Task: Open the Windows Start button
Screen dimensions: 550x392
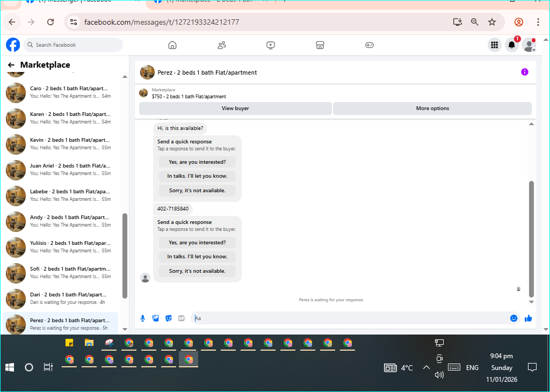Action: click(x=10, y=367)
